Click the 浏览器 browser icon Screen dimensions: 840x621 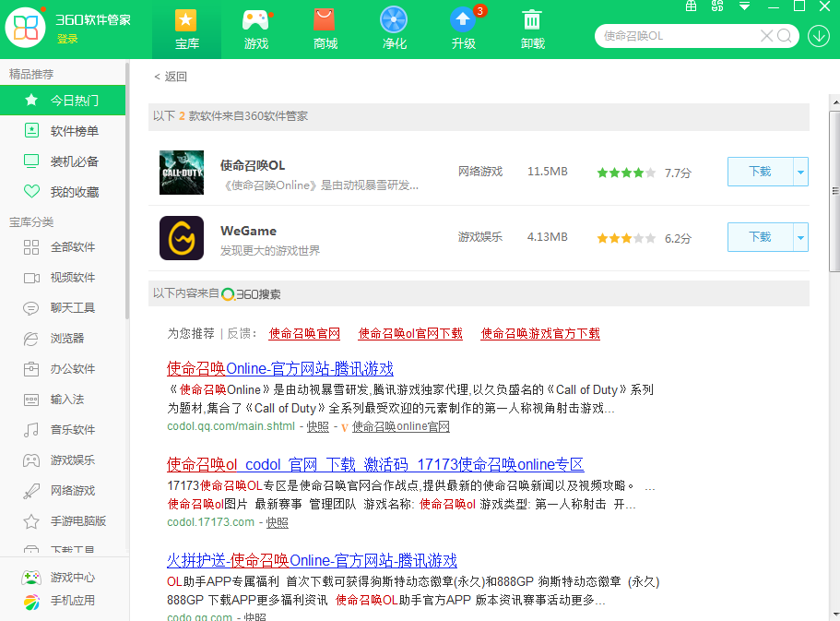31,339
